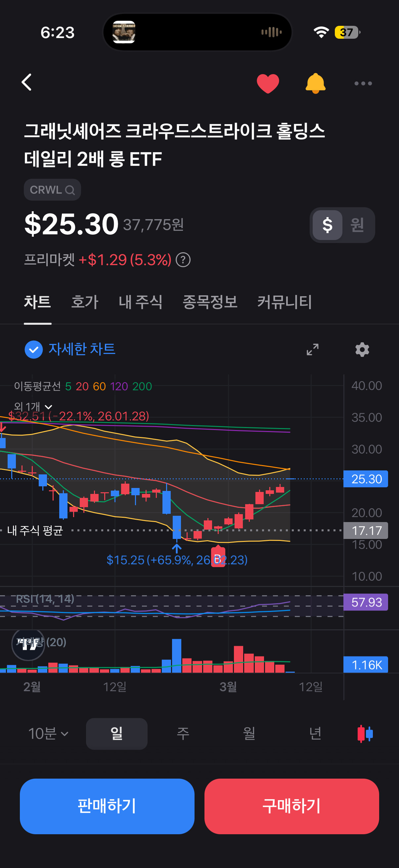Tap the $32.51 high price annotation
The image size is (399, 868).
78,416
